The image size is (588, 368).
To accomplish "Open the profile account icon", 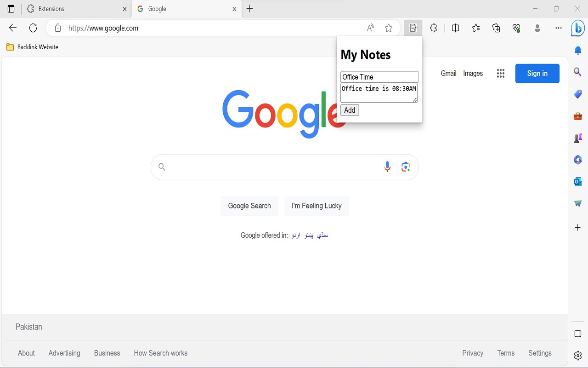I will pos(537,28).
